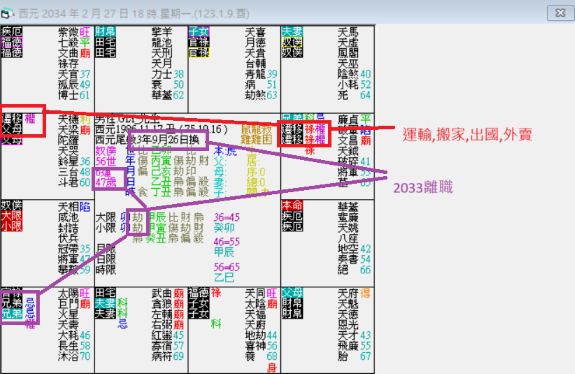Select the 封誥 star label

pos(68,228)
